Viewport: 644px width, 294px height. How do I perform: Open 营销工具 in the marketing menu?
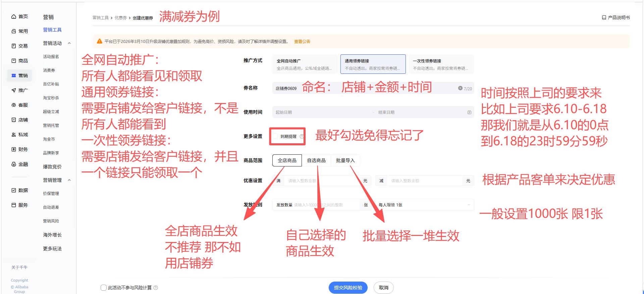(52, 30)
